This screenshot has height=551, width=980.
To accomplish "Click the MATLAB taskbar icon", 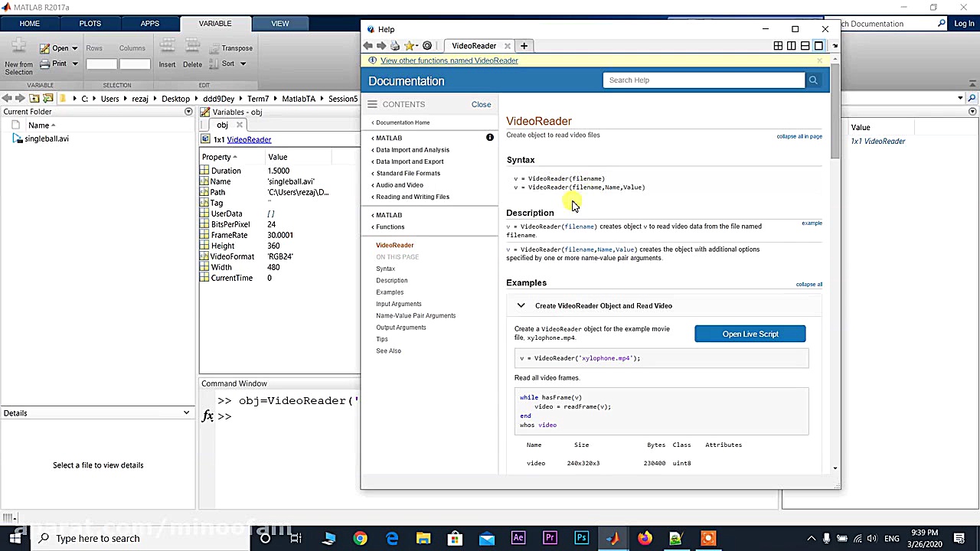I will point(612,538).
